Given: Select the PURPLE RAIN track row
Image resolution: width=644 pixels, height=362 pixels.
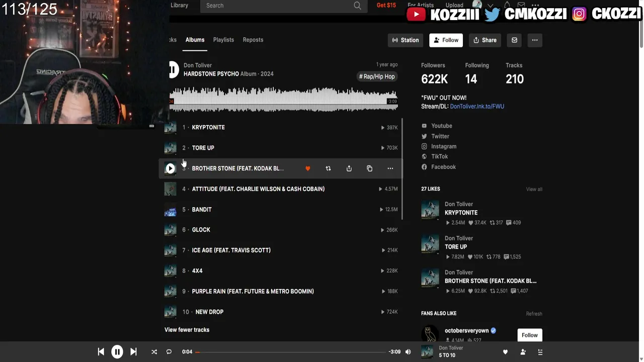Looking at the screenshot, I should (x=281, y=291).
